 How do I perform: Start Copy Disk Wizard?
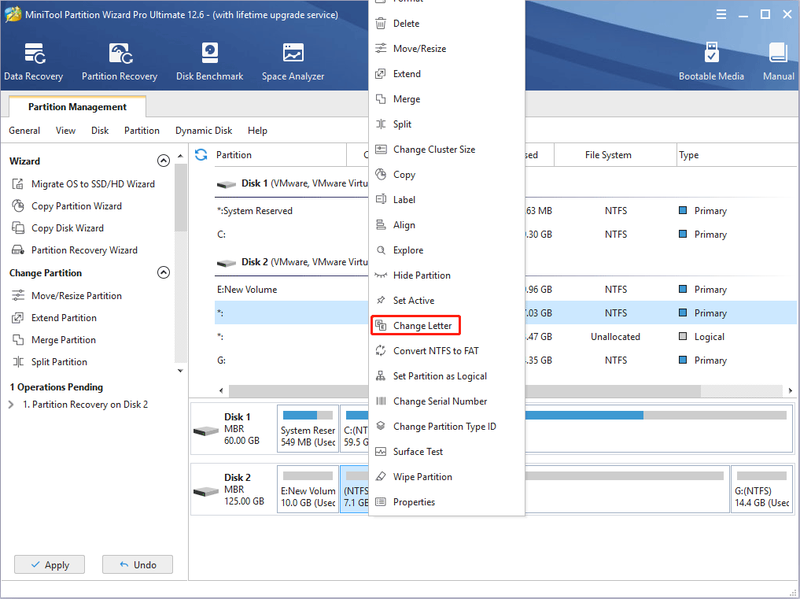click(x=58, y=228)
